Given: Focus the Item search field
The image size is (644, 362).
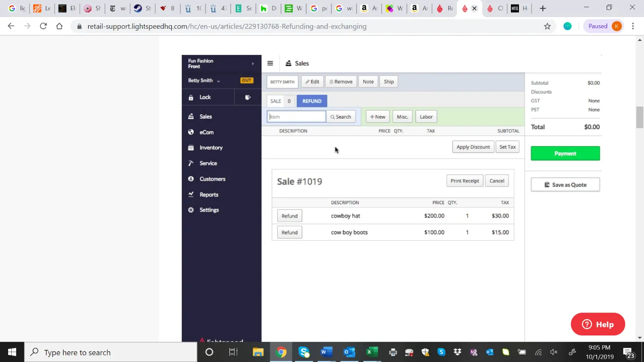Looking at the screenshot, I should 296,117.
